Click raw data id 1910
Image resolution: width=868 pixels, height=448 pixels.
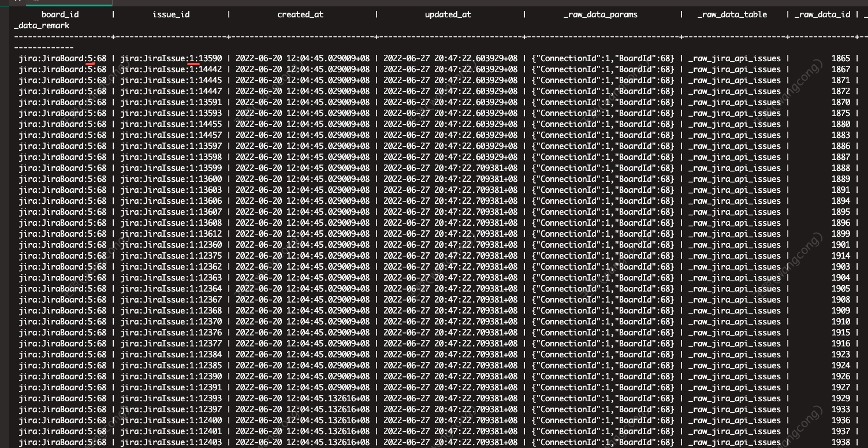[x=841, y=322]
